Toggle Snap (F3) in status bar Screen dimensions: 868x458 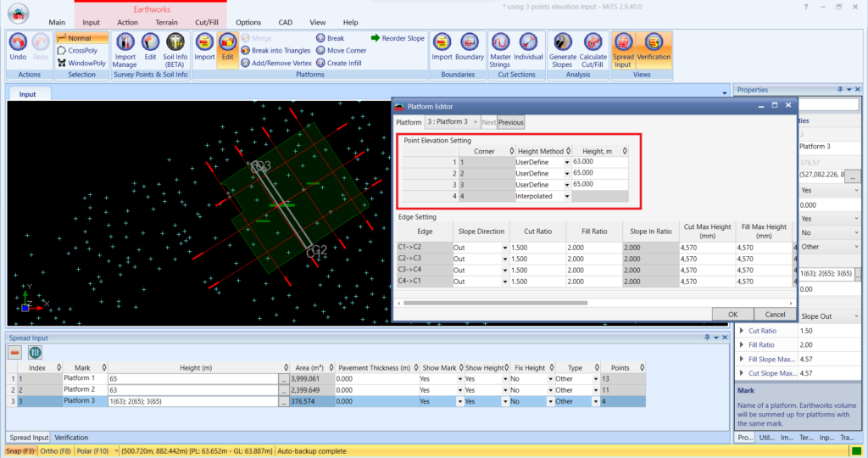(x=20, y=451)
